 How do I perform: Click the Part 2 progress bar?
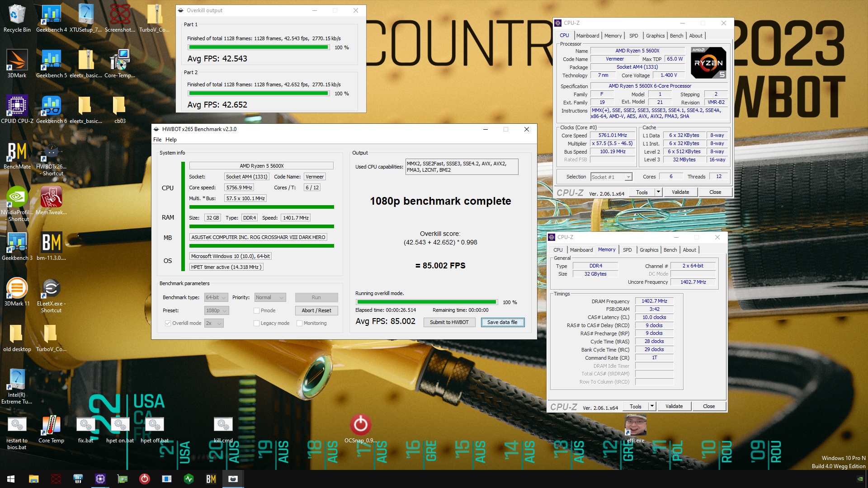[x=259, y=93]
